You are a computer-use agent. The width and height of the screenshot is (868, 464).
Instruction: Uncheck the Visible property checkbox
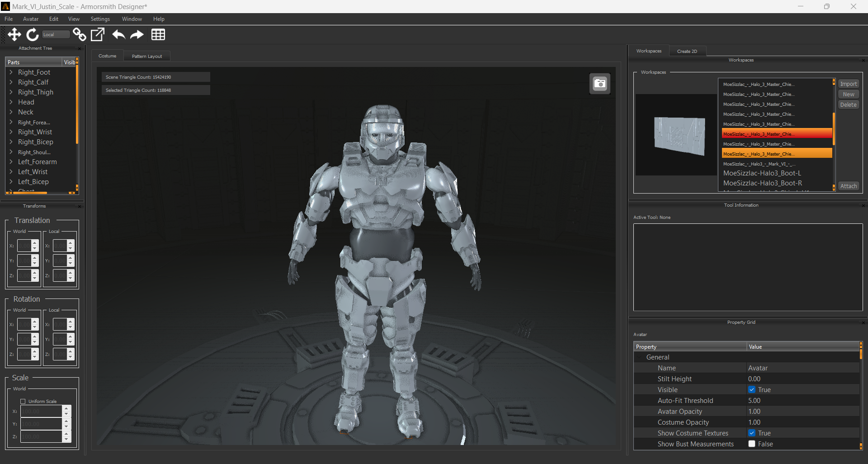(752, 390)
